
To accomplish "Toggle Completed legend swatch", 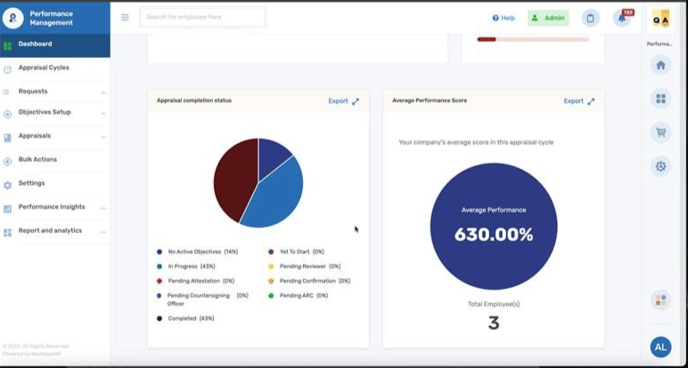I will (x=159, y=318).
